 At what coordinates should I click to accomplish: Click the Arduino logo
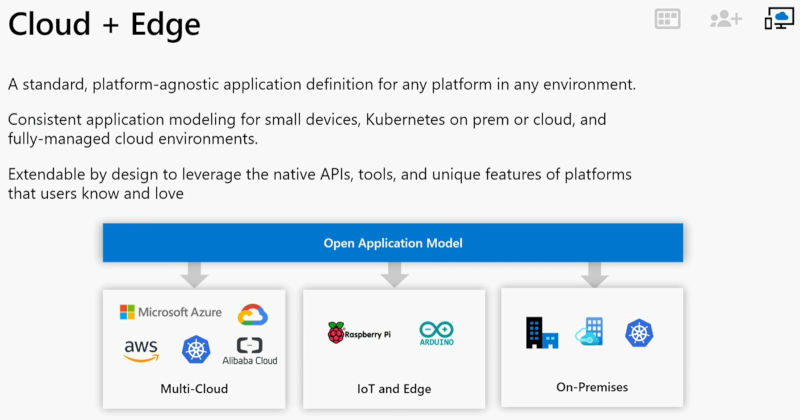(437, 334)
